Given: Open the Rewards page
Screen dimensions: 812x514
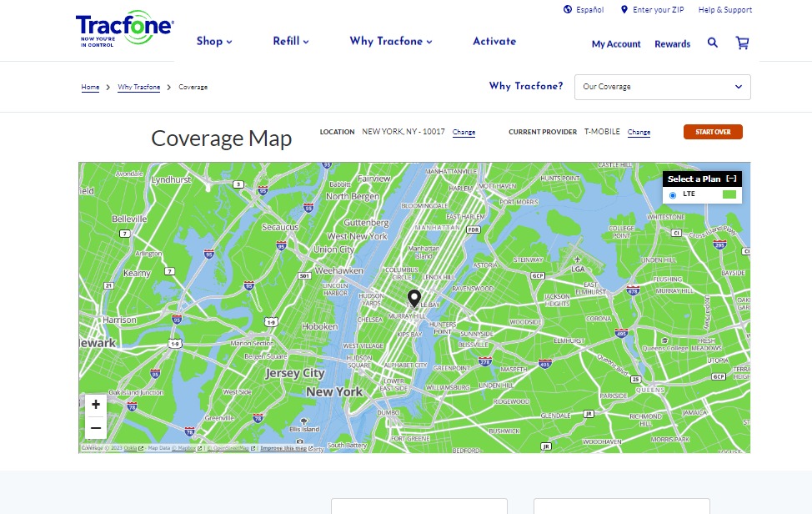Looking at the screenshot, I should tap(672, 44).
